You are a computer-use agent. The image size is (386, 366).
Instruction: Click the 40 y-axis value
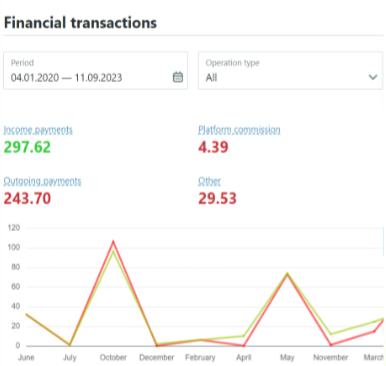point(16,307)
